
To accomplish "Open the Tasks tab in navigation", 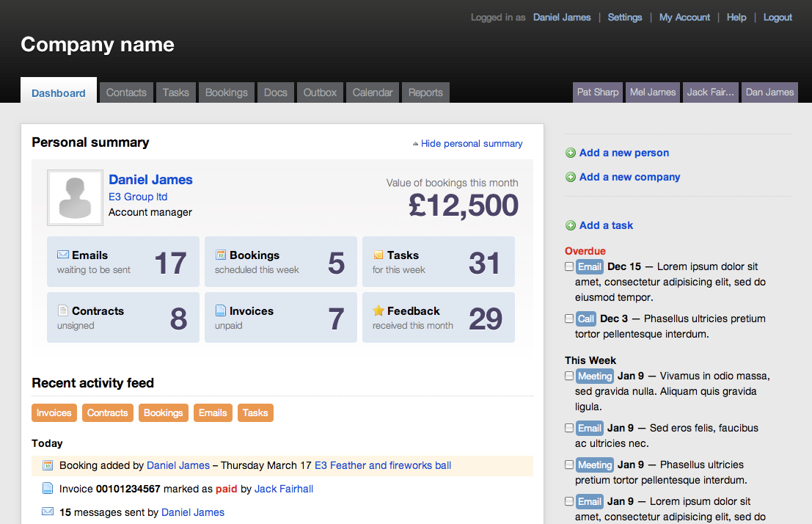I will tap(175, 92).
